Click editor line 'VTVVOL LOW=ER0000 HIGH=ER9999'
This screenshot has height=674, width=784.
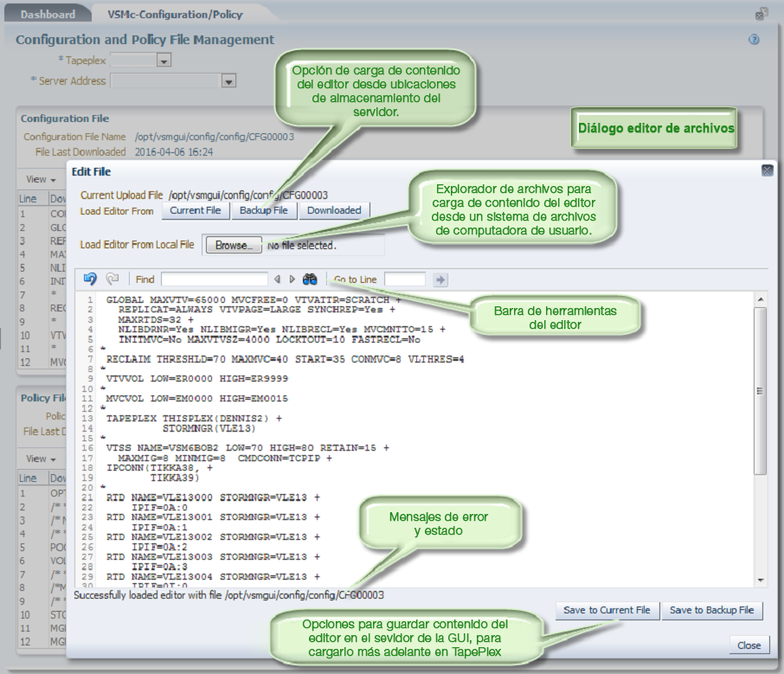coord(197,378)
